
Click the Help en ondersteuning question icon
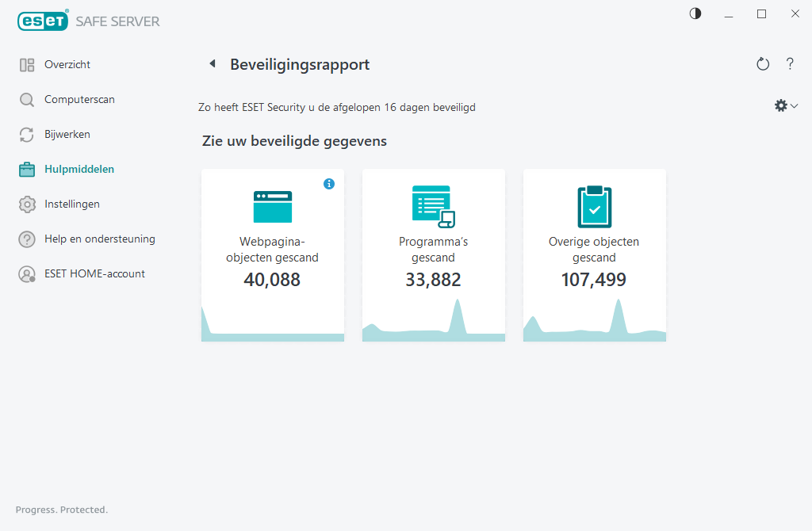(27, 239)
